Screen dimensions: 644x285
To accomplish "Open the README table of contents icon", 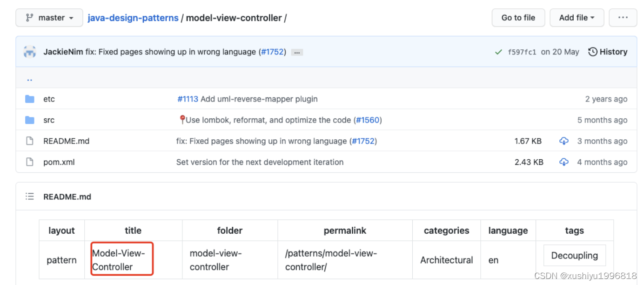I will (30, 197).
